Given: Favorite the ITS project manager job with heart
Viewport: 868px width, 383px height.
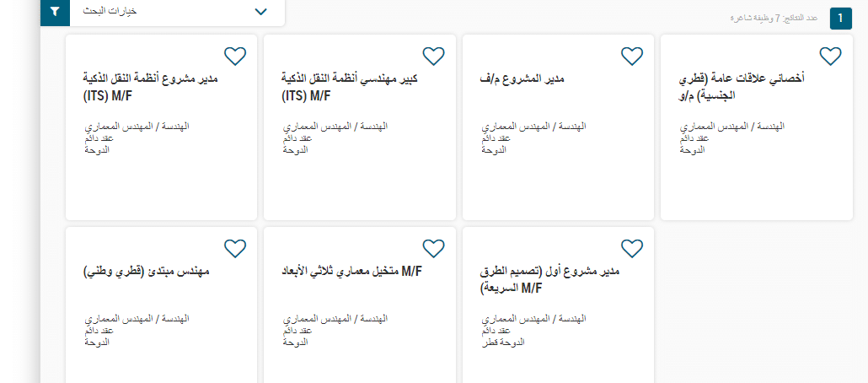Looking at the screenshot, I should pyautogui.click(x=235, y=56).
